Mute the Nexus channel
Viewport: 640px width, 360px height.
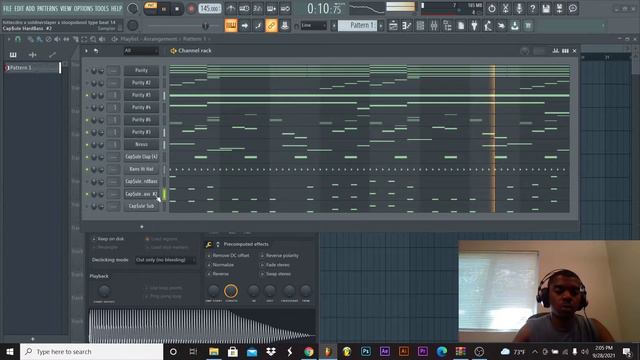(87, 144)
